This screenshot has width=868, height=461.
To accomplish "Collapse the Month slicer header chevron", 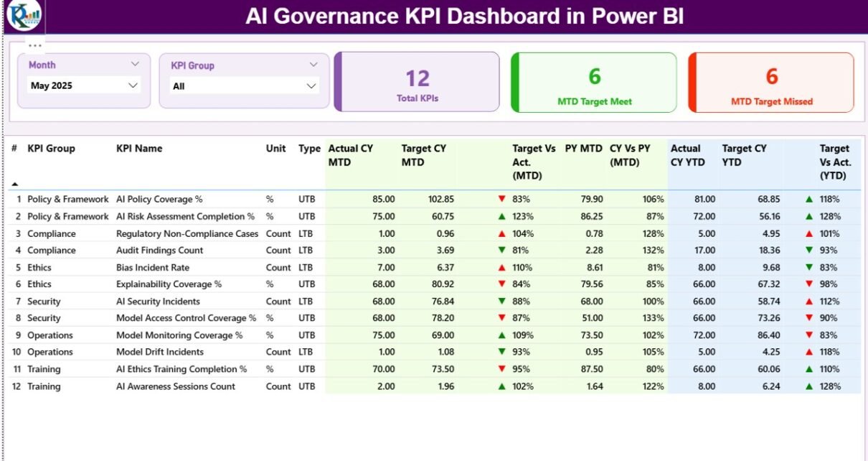I will (135, 64).
